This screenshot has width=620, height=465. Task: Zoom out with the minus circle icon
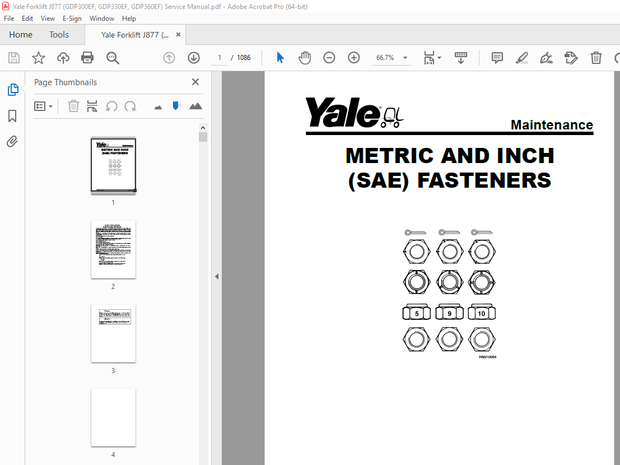(x=329, y=58)
